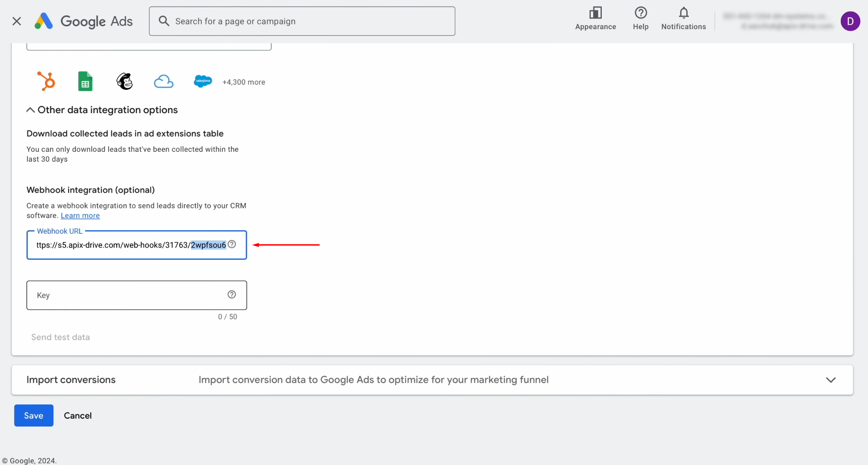Click Cancel to discard changes
The height and width of the screenshot is (465, 868).
click(x=77, y=415)
